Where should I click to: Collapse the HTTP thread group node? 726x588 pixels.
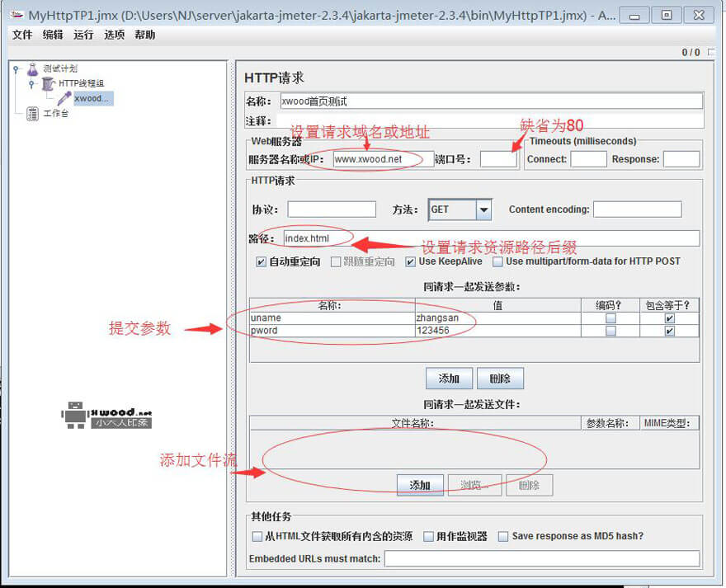click(x=31, y=84)
